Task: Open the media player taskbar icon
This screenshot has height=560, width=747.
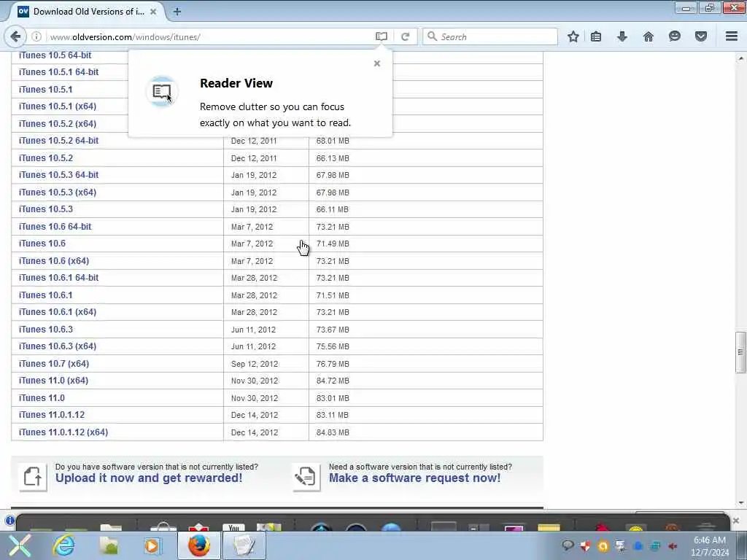Action: coord(152,545)
